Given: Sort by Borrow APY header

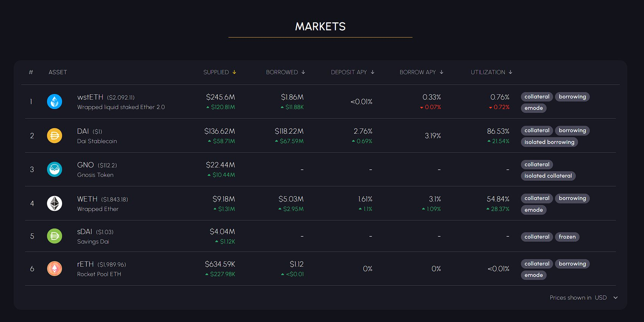Looking at the screenshot, I should pos(421,72).
